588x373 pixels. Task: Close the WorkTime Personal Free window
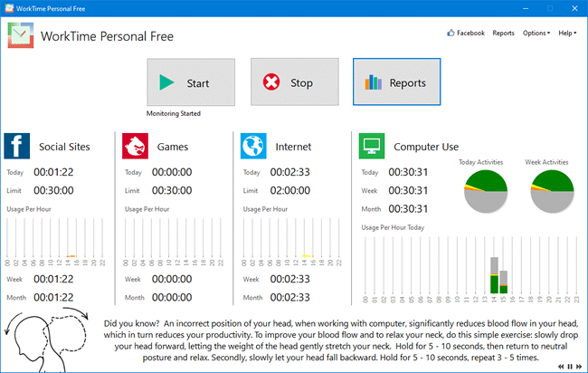[x=574, y=8]
